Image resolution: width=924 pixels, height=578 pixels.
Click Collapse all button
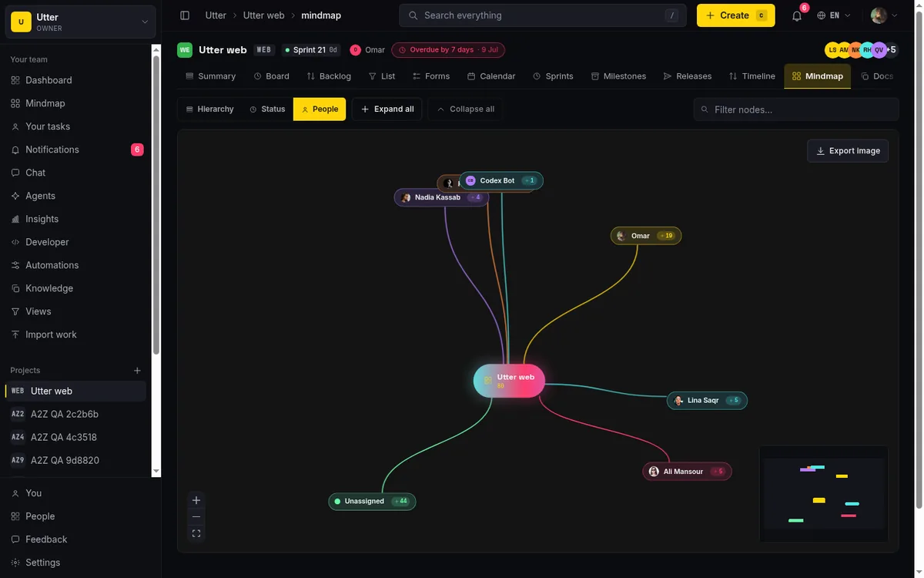pos(465,109)
